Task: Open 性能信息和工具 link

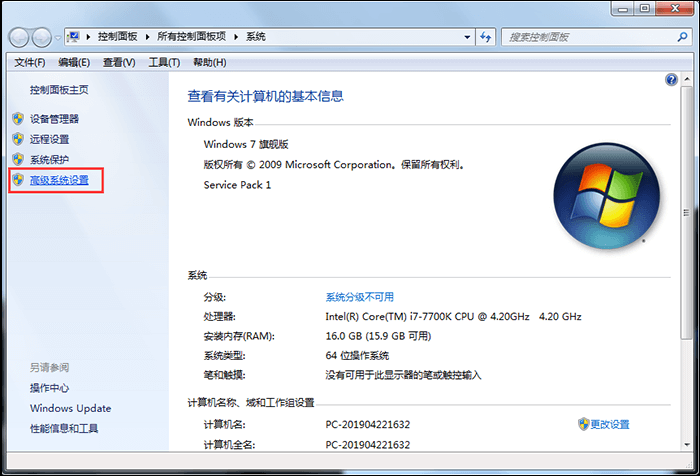Action: tap(64, 429)
